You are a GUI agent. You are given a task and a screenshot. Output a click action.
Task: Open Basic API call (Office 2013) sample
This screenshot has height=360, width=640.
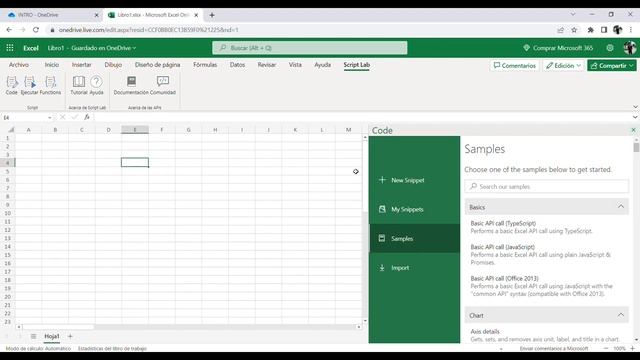pyautogui.click(x=547, y=286)
